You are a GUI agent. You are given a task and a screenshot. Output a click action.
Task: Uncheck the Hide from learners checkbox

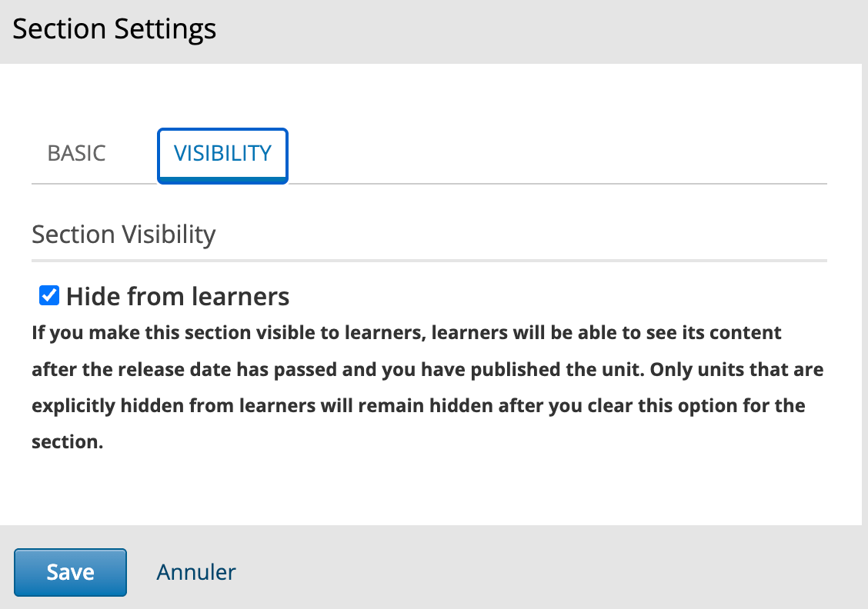coord(49,295)
